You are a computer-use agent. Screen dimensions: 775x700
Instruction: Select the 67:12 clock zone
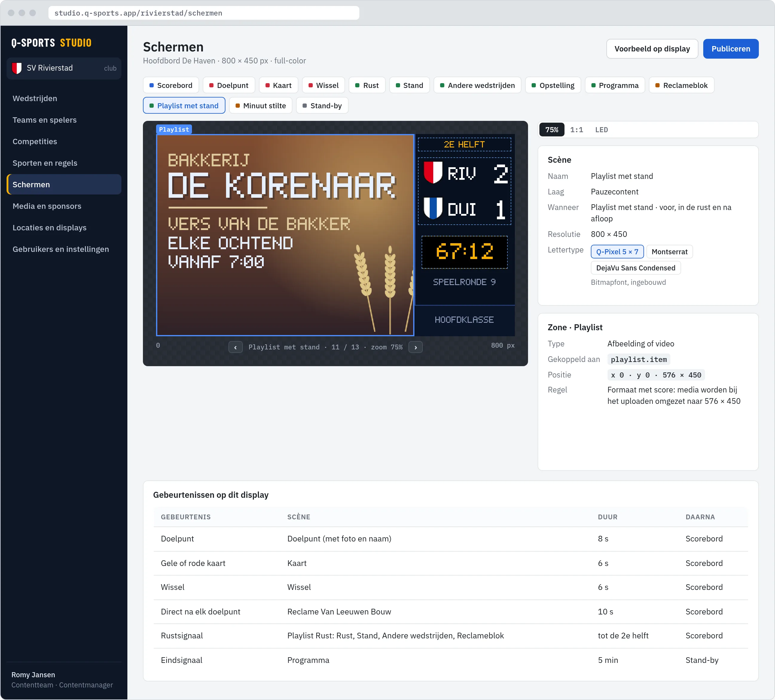pyautogui.click(x=464, y=252)
